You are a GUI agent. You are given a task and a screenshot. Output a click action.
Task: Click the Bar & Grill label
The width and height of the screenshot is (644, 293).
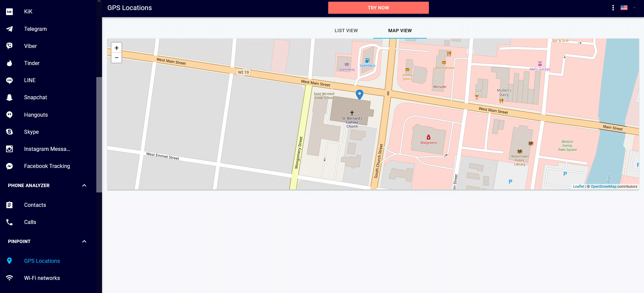(560, 41)
